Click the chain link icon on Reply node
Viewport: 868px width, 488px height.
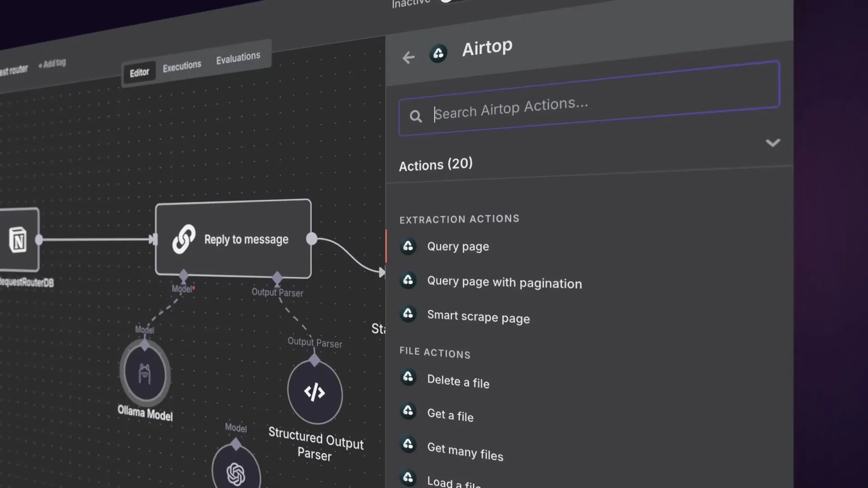[184, 239]
